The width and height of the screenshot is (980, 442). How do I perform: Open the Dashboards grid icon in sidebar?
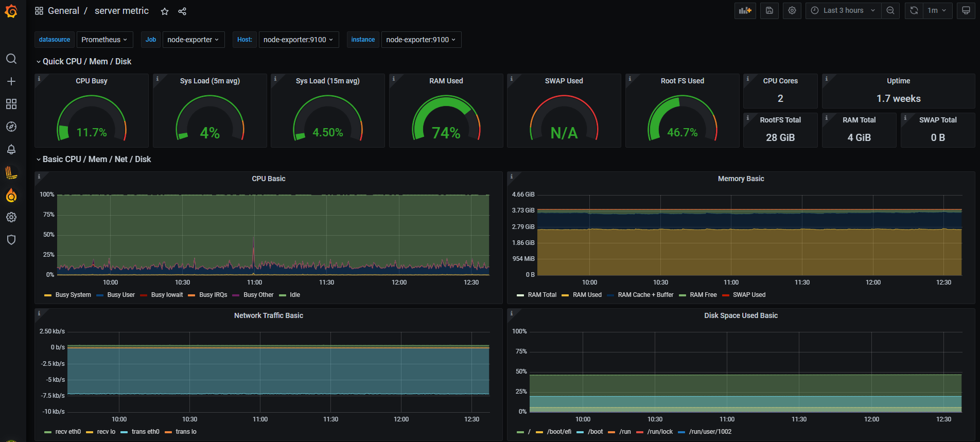click(x=11, y=104)
